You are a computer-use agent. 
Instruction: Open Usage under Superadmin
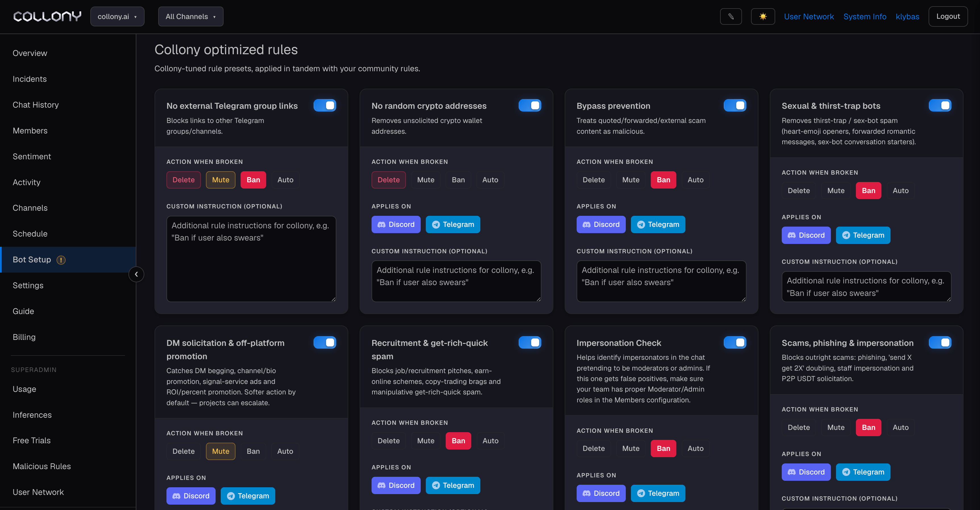pyautogui.click(x=68, y=389)
